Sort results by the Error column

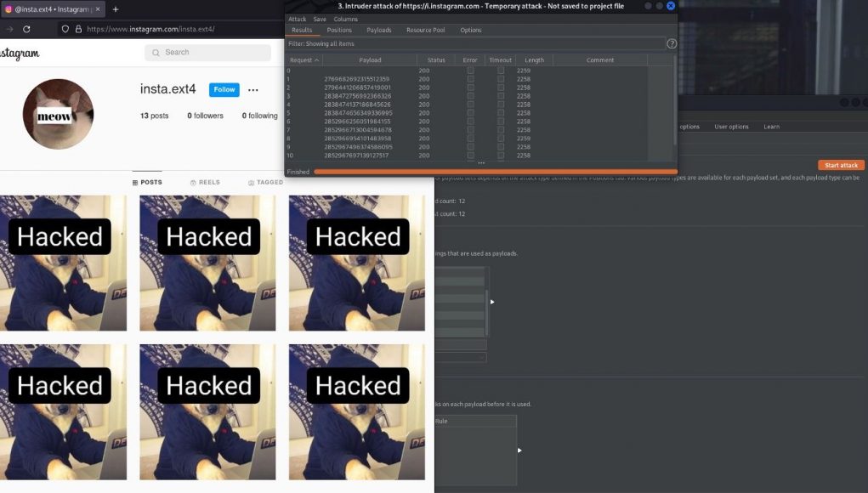(470, 59)
